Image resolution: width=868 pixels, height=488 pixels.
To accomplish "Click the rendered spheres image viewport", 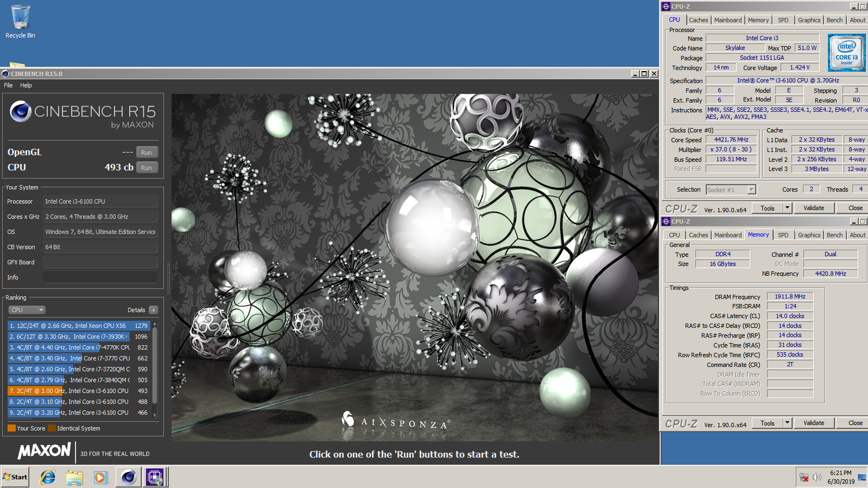I will (x=415, y=268).
